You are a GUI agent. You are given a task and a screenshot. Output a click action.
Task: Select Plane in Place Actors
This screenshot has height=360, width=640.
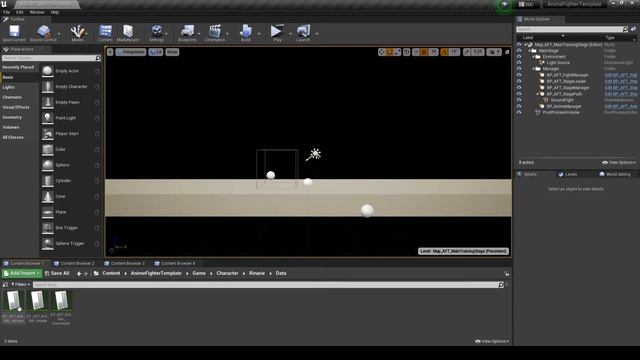[71, 212]
